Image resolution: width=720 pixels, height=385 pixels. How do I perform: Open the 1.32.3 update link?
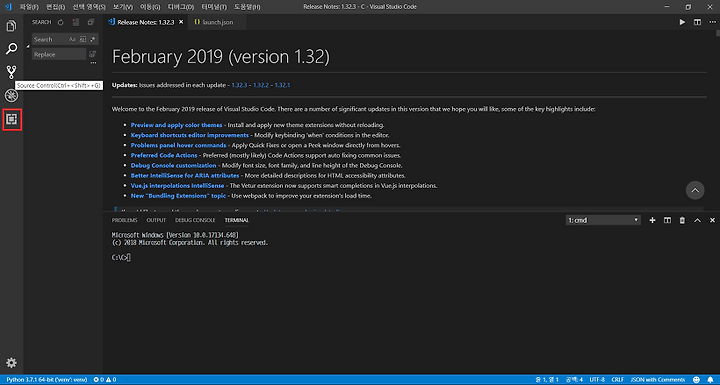(239, 85)
